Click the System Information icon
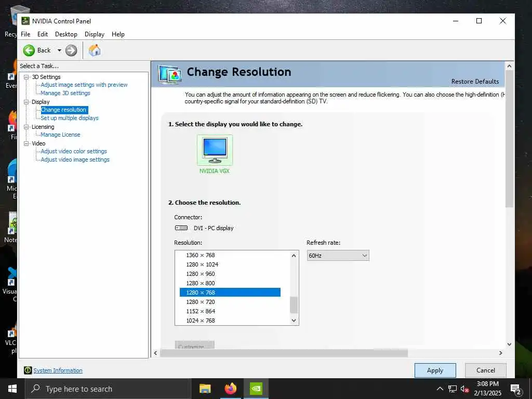 pyautogui.click(x=28, y=370)
